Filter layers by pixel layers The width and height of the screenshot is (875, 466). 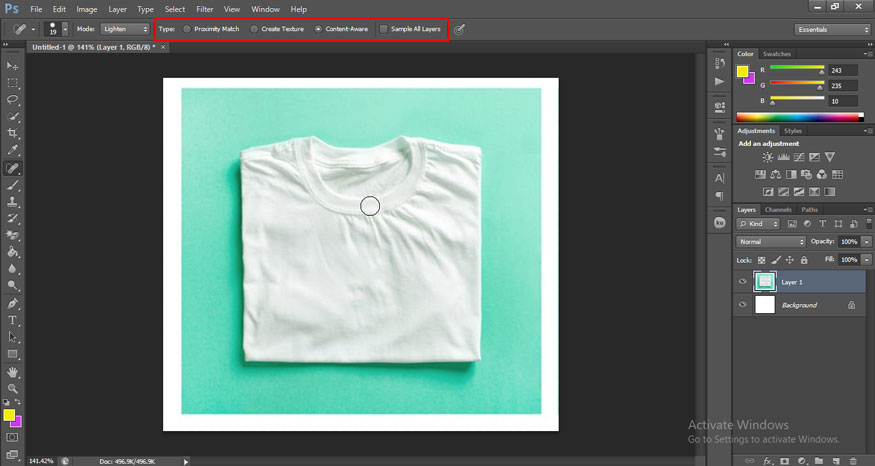pyautogui.click(x=792, y=224)
